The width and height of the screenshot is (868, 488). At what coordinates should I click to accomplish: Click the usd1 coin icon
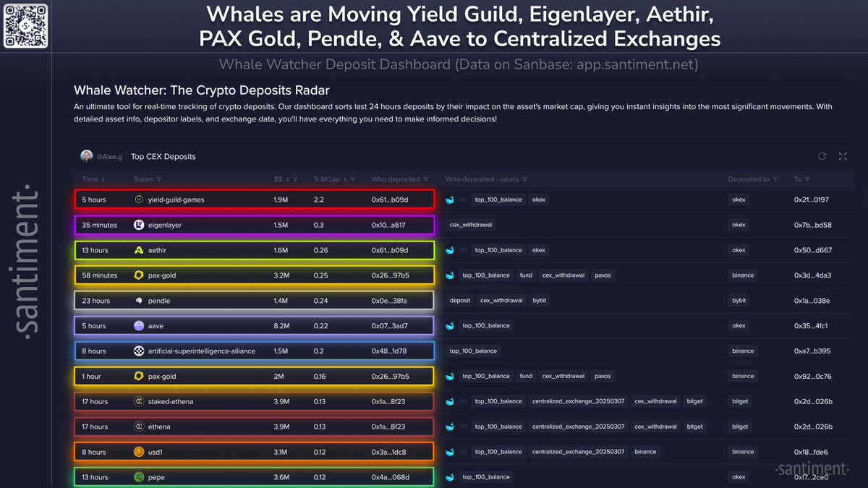139,452
